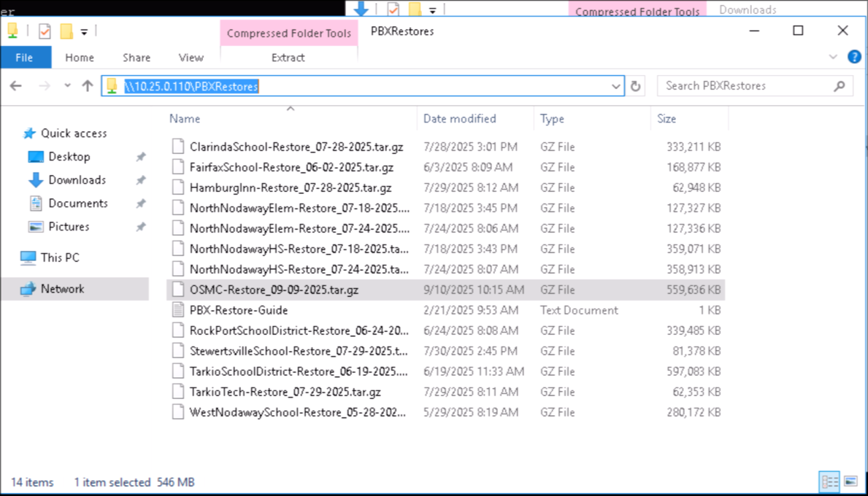Viewport: 868px width, 496px height.
Task: Select TarkioTech-Restore_07-29-2025.tar.gz file
Action: [x=285, y=392]
